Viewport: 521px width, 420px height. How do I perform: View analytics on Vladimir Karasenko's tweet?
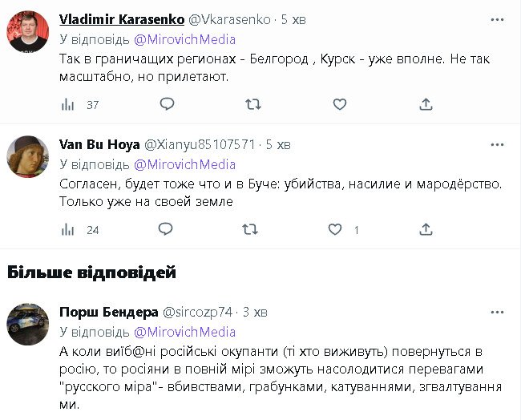pos(69,104)
